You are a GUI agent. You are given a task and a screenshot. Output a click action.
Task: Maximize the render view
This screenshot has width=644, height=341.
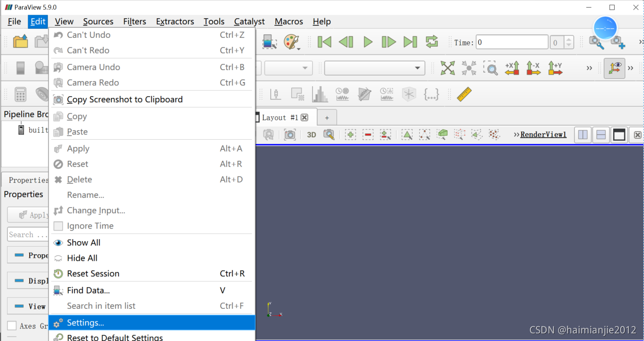tap(619, 135)
